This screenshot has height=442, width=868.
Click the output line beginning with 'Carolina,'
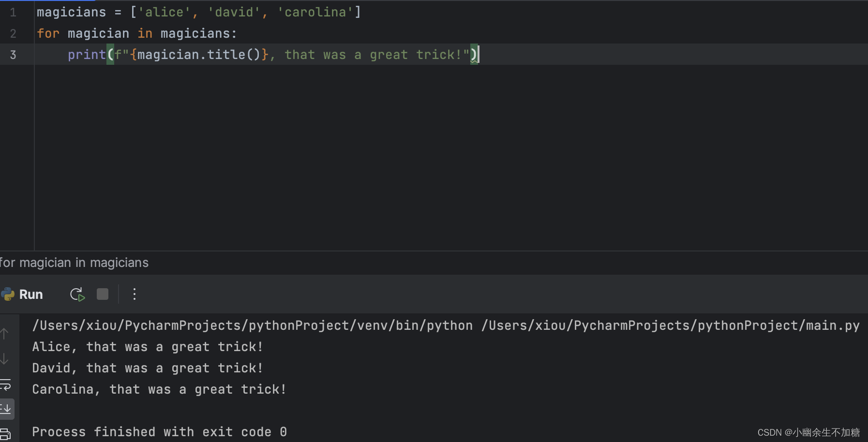click(159, 389)
